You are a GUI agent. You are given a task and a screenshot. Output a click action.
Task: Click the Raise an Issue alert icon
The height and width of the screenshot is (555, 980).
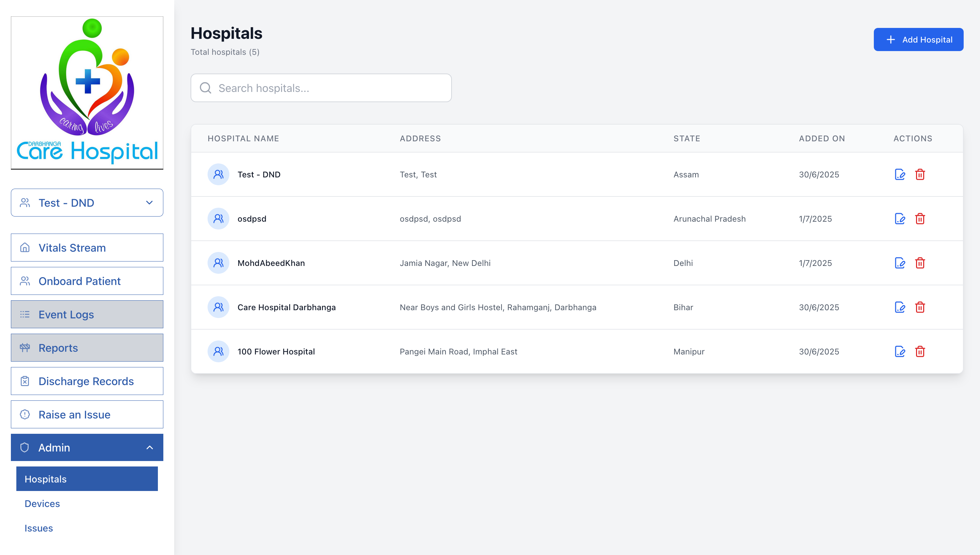(x=25, y=414)
